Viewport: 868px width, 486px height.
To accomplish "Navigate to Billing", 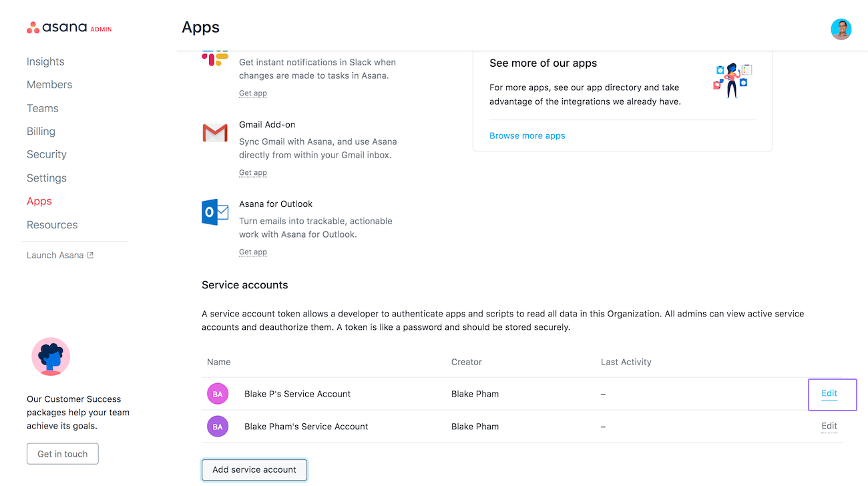I will tap(41, 132).
